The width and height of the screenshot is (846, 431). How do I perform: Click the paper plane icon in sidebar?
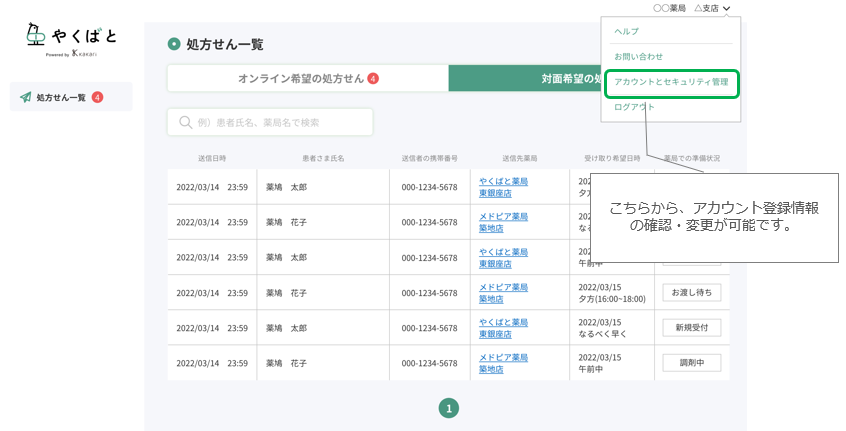click(25, 97)
